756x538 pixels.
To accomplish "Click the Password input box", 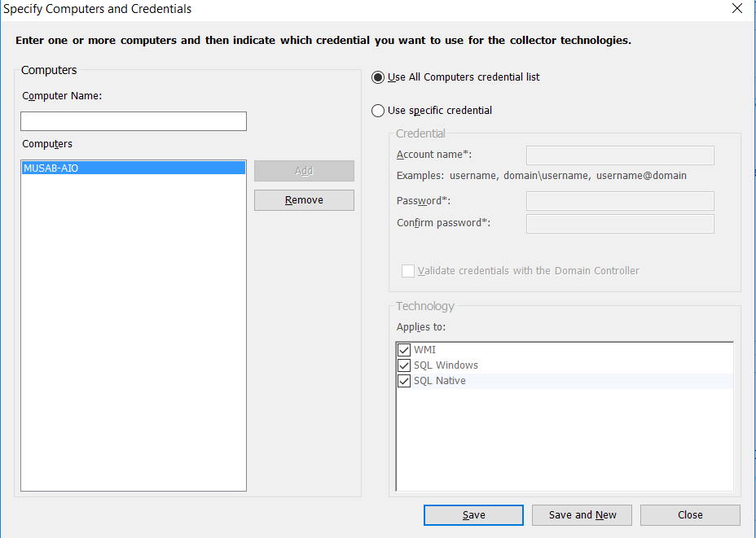I will tap(620, 201).
